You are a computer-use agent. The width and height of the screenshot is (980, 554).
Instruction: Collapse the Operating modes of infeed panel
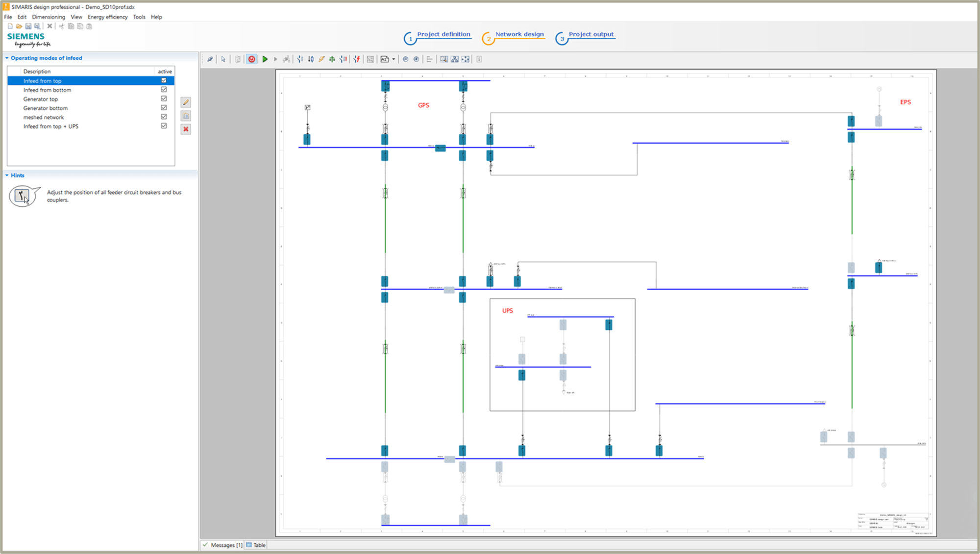click(x=6, y=58)
